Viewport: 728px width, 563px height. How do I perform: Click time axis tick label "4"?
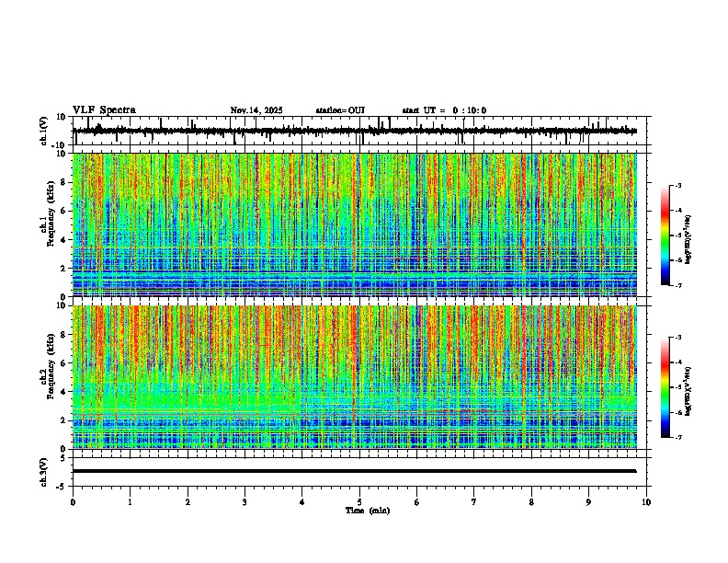coord(302,502)
